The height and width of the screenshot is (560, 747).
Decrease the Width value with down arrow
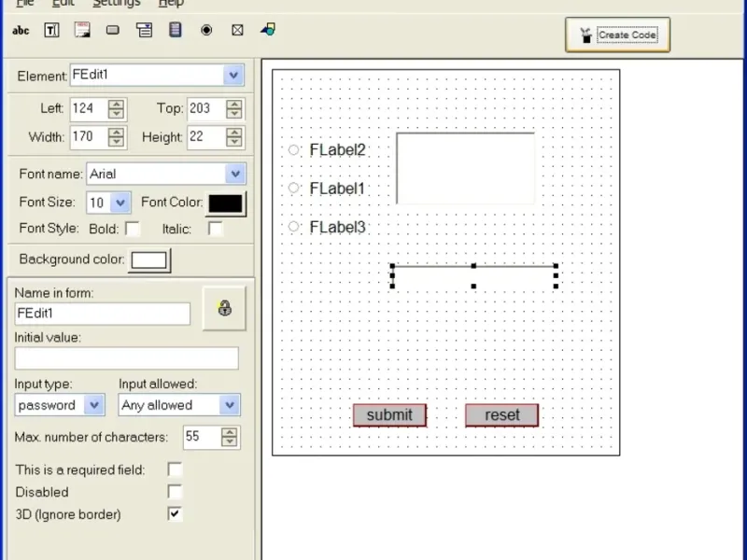tap(116, 142)
